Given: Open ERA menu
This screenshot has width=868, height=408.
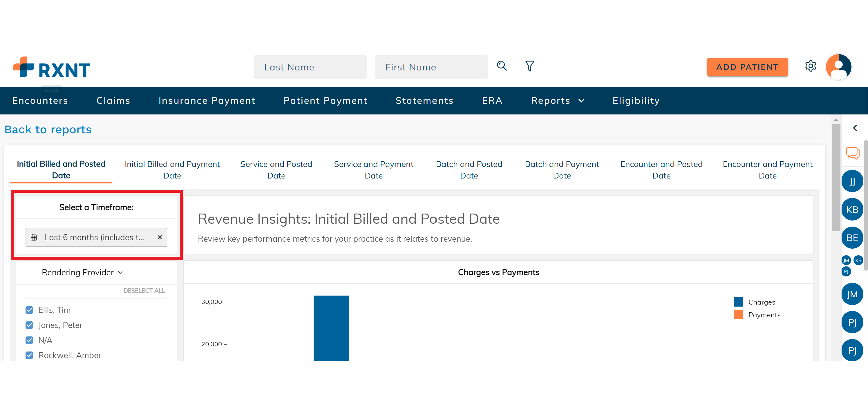Looking at the screenshot, I should pyautogui.click(x=492, y=101).
